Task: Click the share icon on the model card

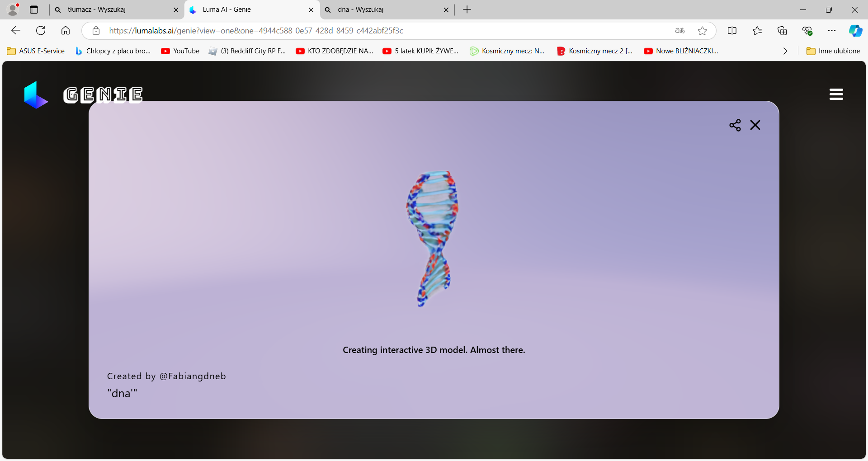Action: tap(735, 125)
